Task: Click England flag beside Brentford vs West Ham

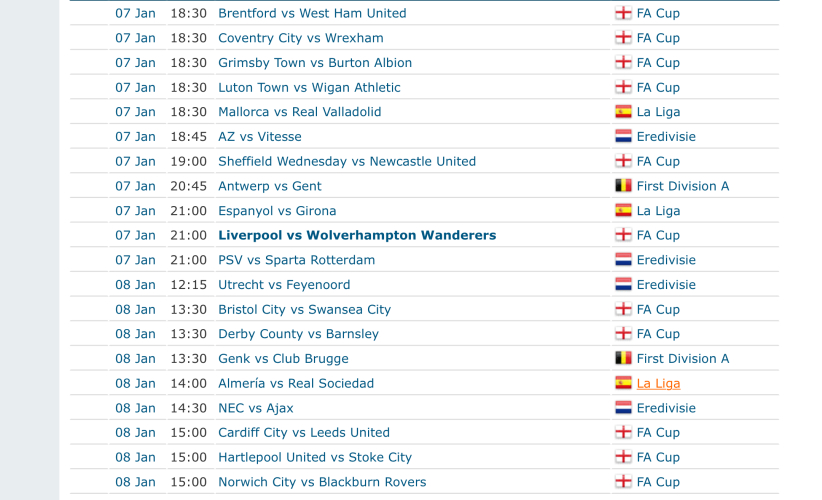Action: 623,13
